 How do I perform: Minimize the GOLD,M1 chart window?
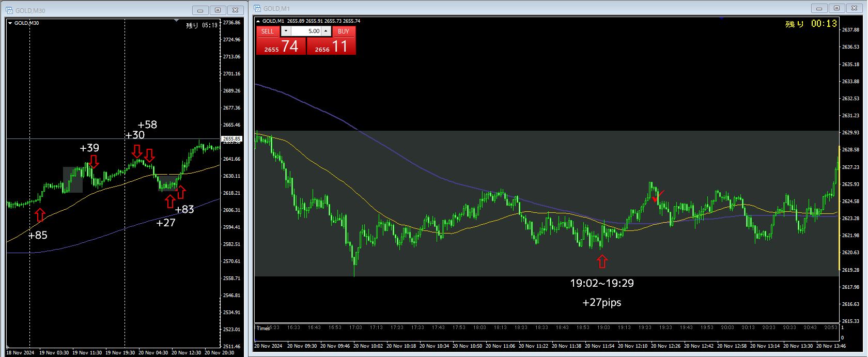(x=819, y=8)
